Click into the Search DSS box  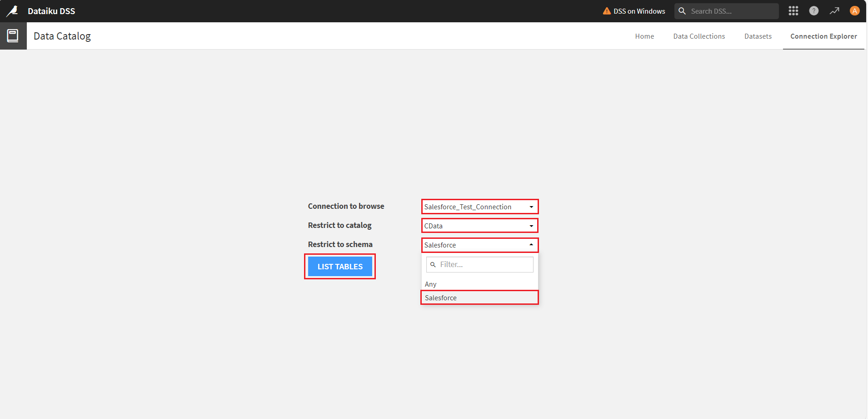732,11
